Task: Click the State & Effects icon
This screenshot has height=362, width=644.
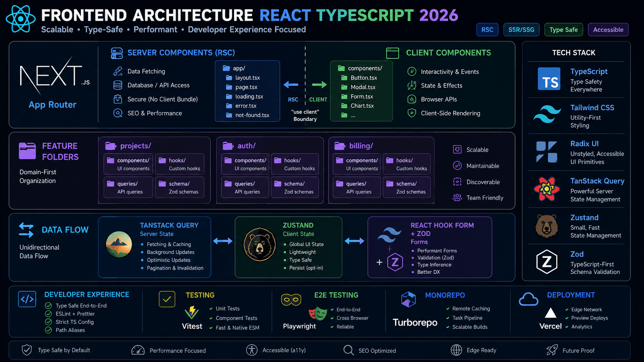Action: (412, 85)
